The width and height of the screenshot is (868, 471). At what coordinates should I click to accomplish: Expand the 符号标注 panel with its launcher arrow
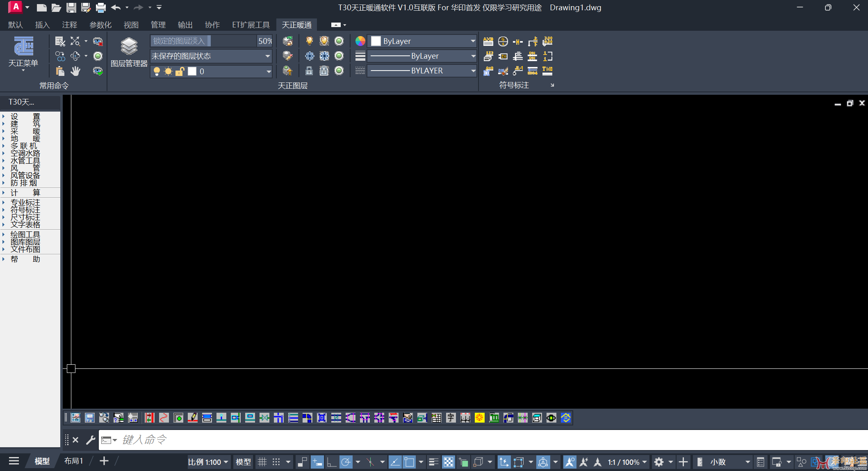[x=552, y=85]
